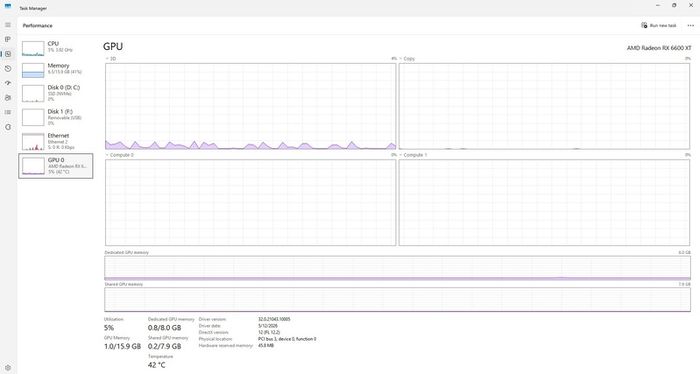Select Disk 0 (D: C:) item

pos(55,93)
